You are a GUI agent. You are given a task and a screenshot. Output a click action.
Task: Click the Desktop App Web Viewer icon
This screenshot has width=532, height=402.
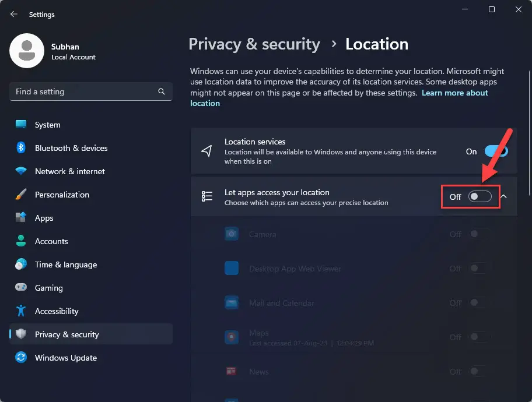(232, 268)
